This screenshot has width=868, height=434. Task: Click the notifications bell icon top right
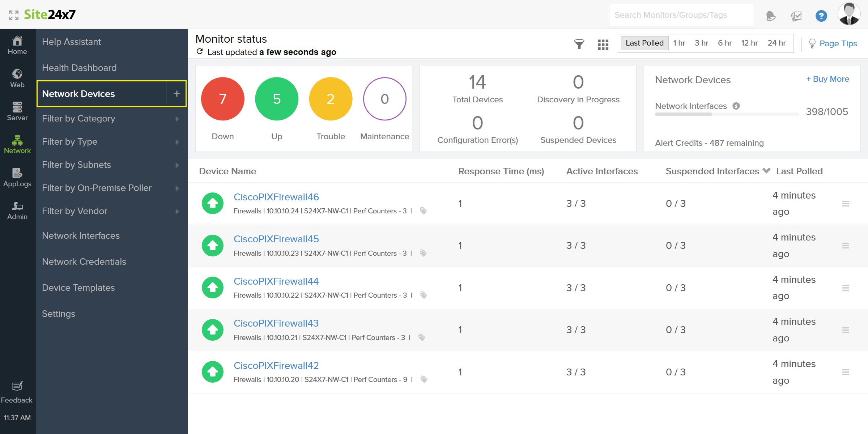click(x=771, y=16)
